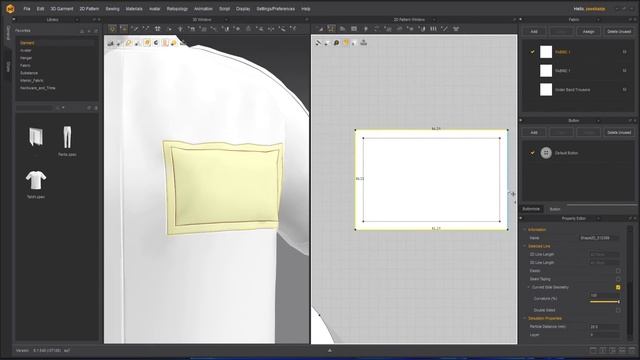
Task: Click the swatch of the second FABRIC 1
Action: (546, 71)
